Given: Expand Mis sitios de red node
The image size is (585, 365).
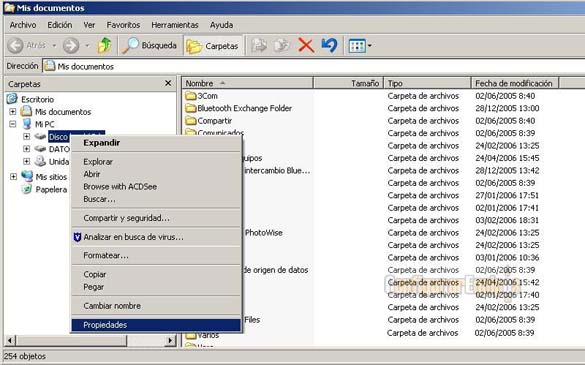Looking at the screenshot, I should (x=13, y=177).
